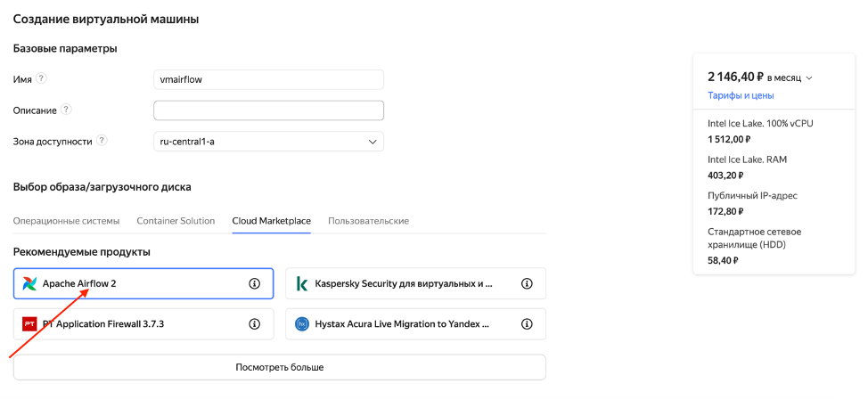The width and height of the screenshot is (868, 400).
Task: Focus the Имя field containing vmairflow
Action: (268, 79)
